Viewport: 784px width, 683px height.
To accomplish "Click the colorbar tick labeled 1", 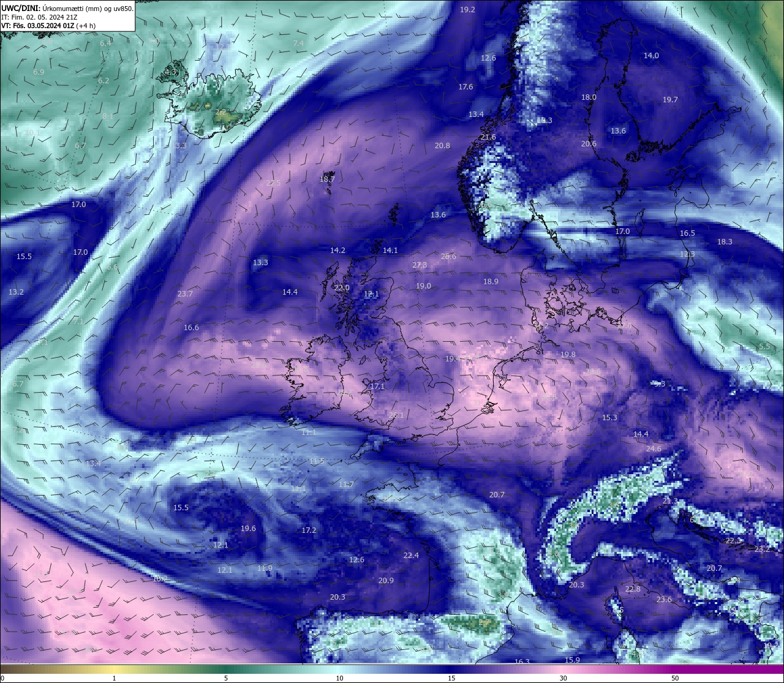I will click(x=114, y=678).
